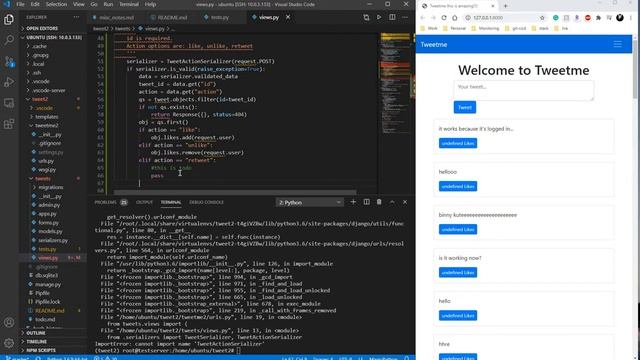The width and height of the screenshot is (640, 360).
Task: Open the Manage gear in the activity bar
Action: (x=9, y=343)
